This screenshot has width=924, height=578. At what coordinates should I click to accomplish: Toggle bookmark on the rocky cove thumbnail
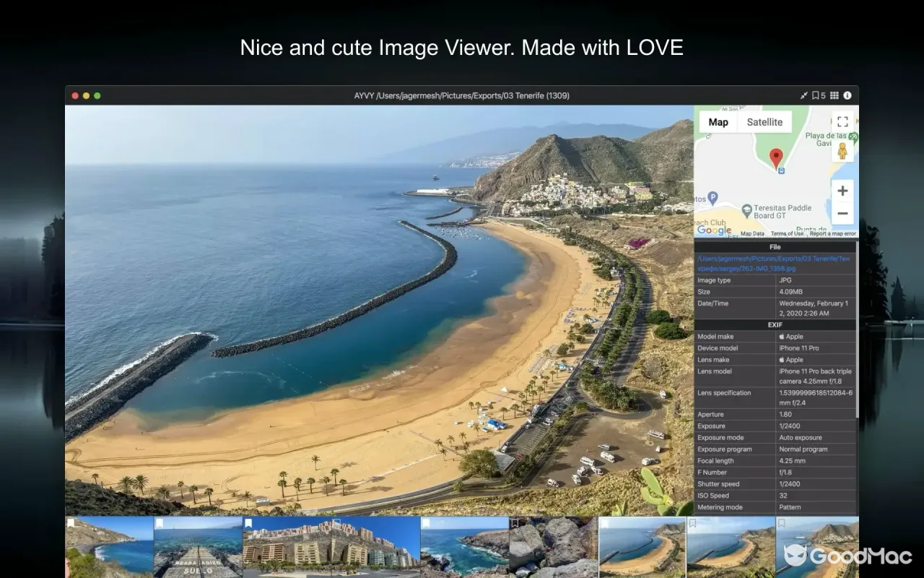pos(426,522)
